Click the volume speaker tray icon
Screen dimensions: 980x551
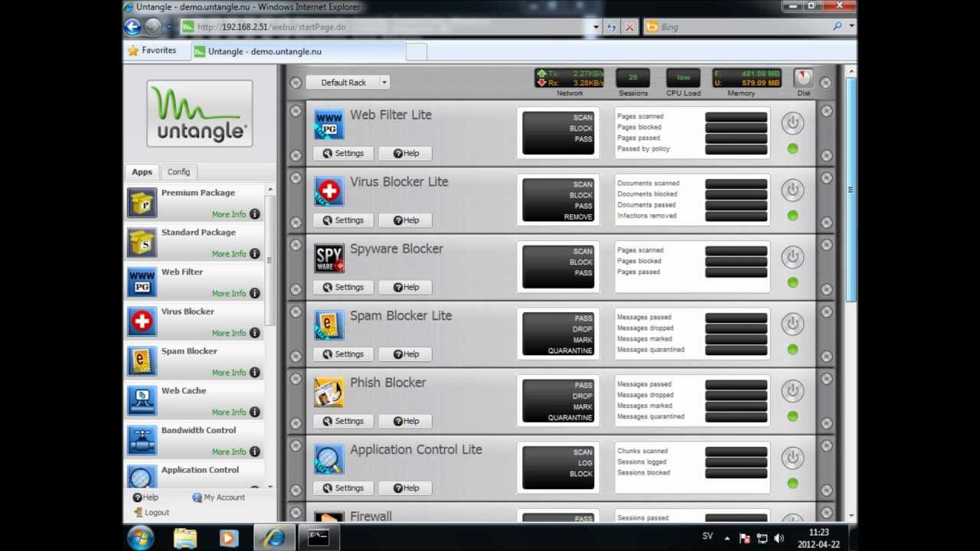[x=779, y=538]
